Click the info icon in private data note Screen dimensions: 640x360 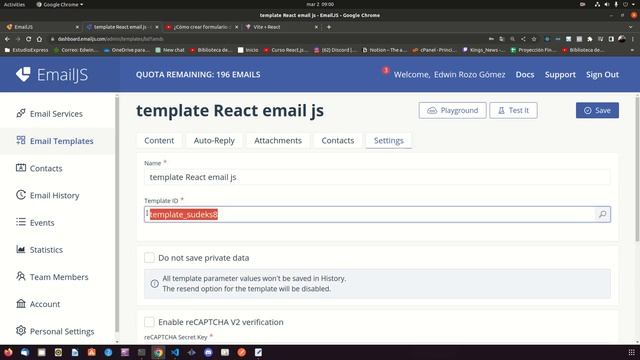(154, 284)
